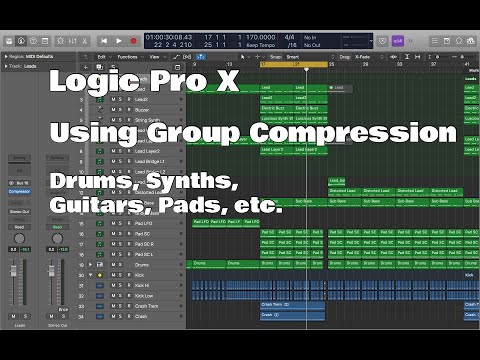Open the Edit menu in tracks area
Image resolution: width=480 pixels, height=360 pixels.
pos(104,57)
